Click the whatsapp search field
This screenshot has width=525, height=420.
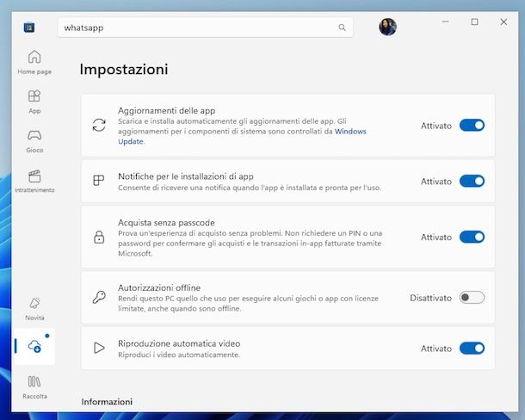[x=205, y=28]
